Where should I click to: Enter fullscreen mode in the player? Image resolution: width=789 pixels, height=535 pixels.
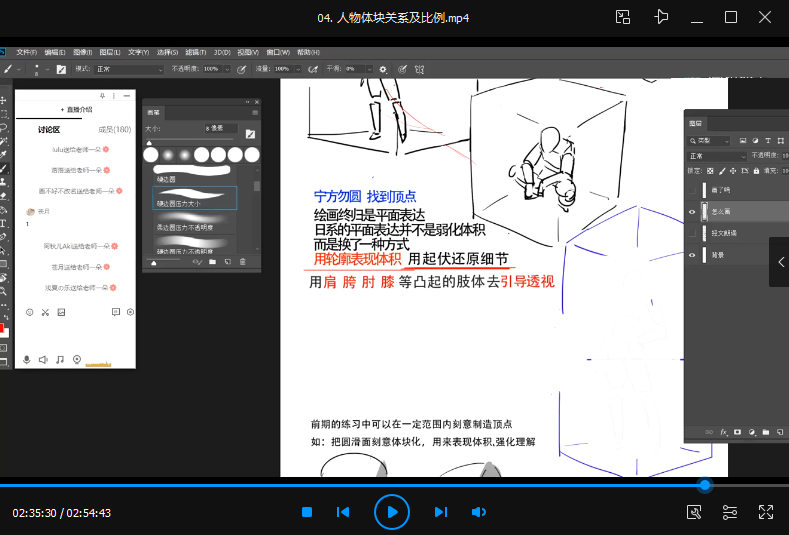click(766, 512)
